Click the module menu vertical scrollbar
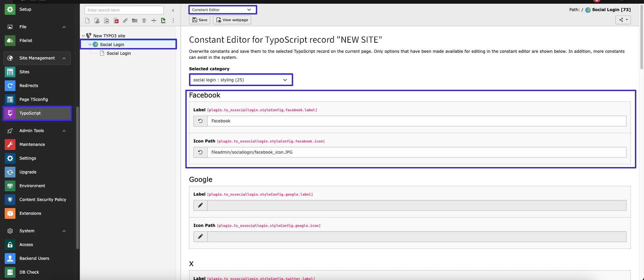644x280 pixels. (78, 178)
